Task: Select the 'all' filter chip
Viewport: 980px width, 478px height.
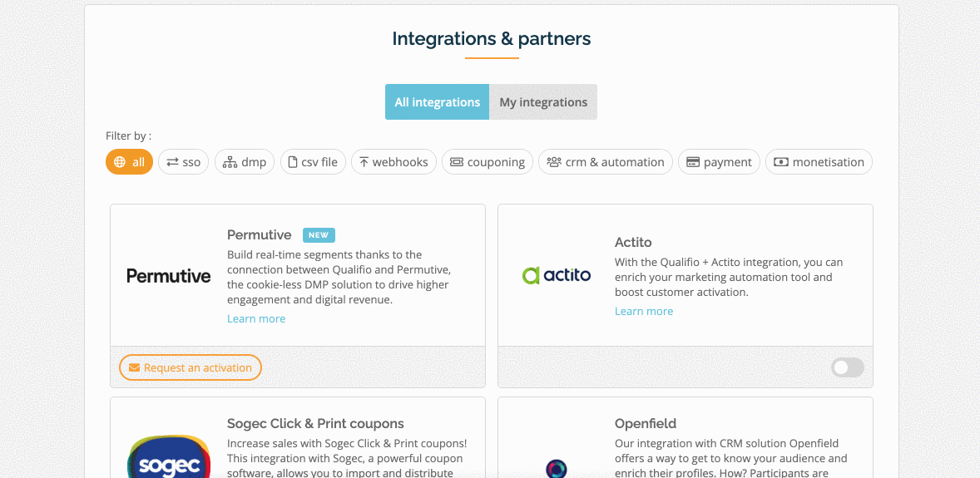Action: (130, 162)
